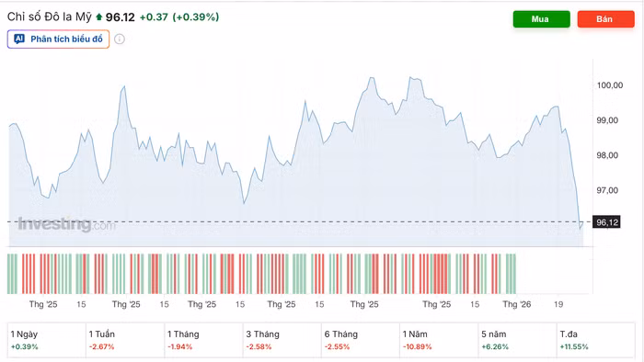Click the +6.26% five-year change value

click(x=495, y=346)
